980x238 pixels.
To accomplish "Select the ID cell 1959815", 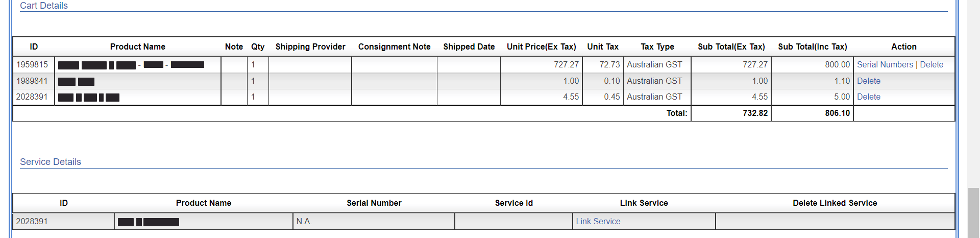I will [32, 65].
